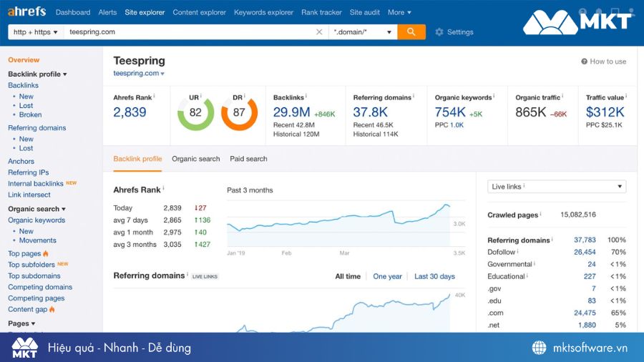Click the DR 87 gauge
The height and width of the screenshot is (362, 644).
(239, 112)
